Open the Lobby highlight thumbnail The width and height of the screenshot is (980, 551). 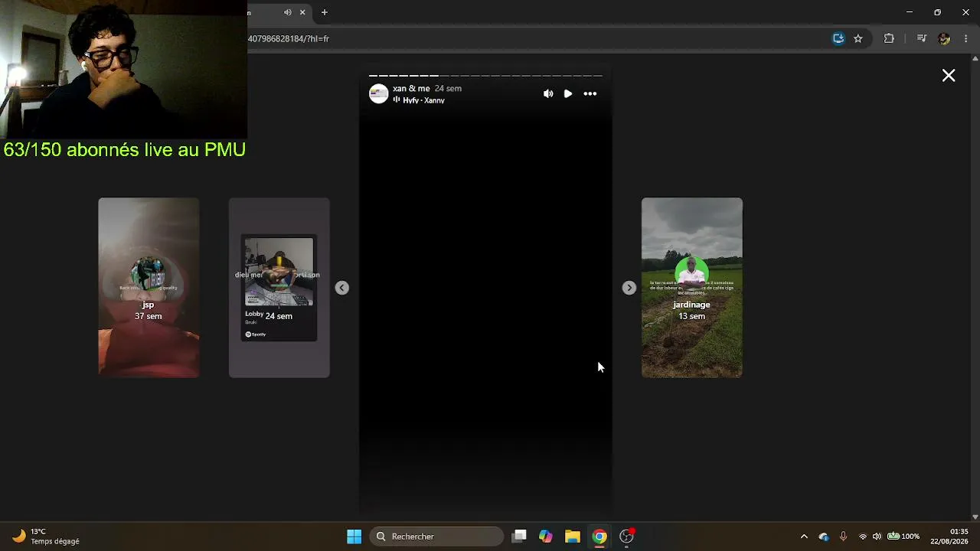[279, 288]
